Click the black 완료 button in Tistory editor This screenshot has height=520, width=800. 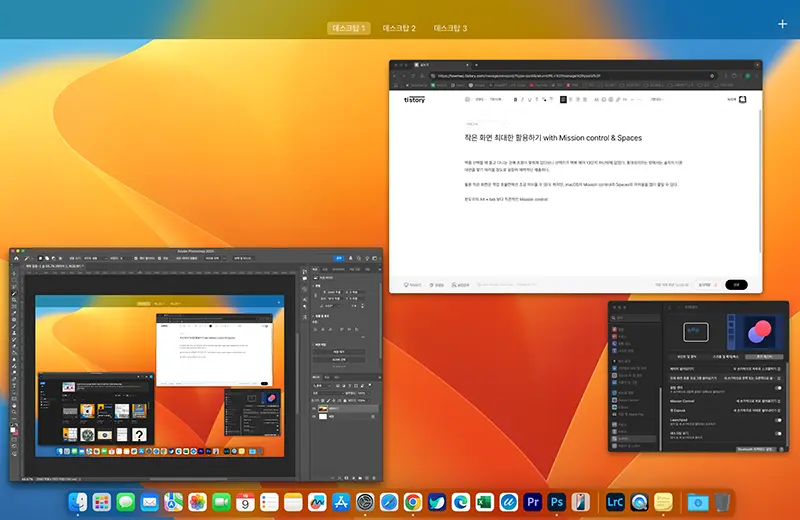tap(736, 285)
